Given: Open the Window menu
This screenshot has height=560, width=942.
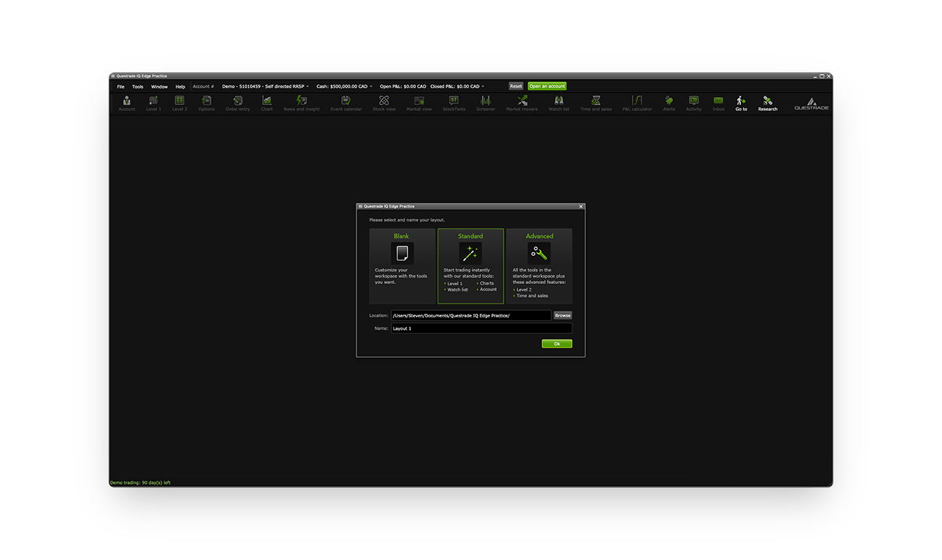Looking at the screenshot, I should [159, 86].
